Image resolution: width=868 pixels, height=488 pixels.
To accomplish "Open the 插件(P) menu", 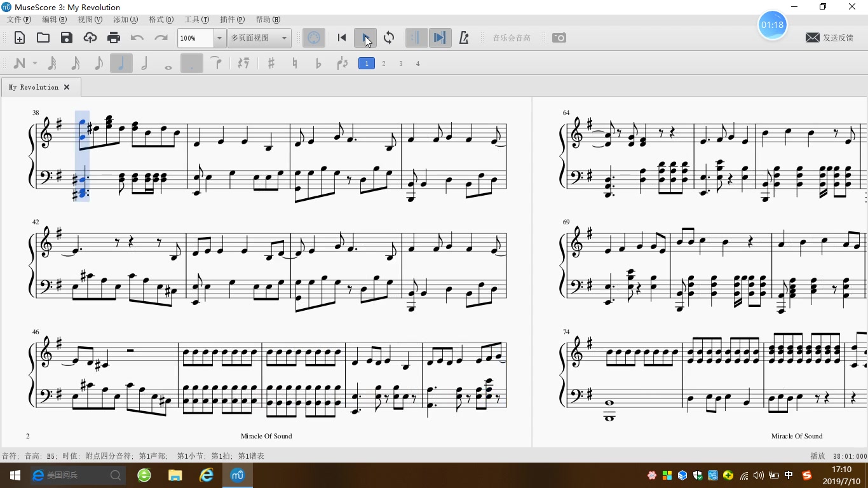I will click(232, 20).
